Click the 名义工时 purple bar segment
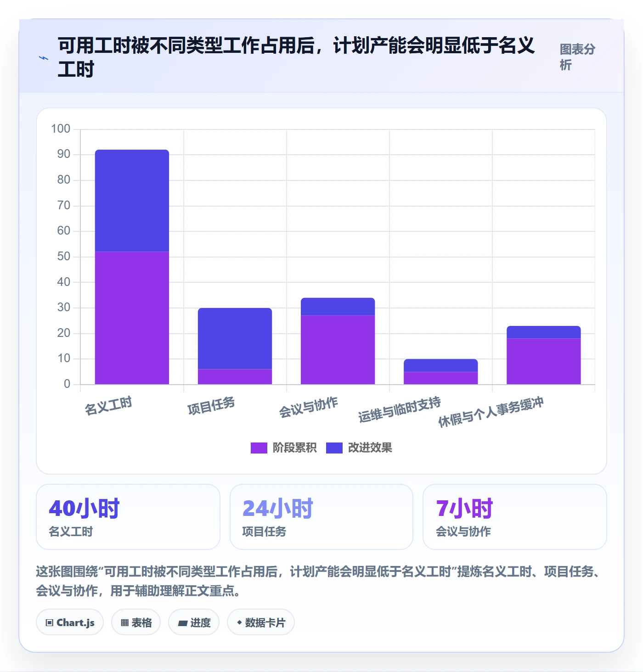The width and height of the screenshot is (643, 672). 132,318
